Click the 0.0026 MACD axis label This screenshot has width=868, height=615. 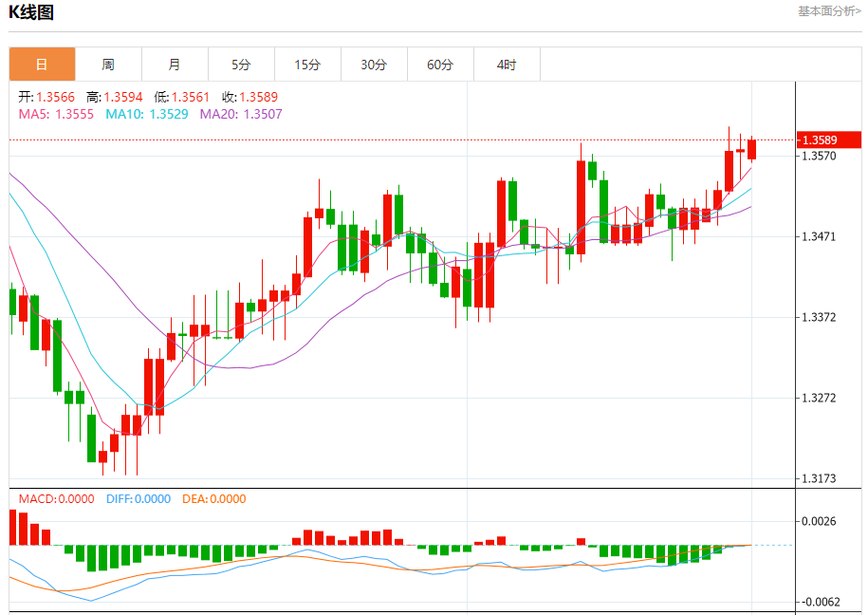pyautogui.click(x=819, y=521)
